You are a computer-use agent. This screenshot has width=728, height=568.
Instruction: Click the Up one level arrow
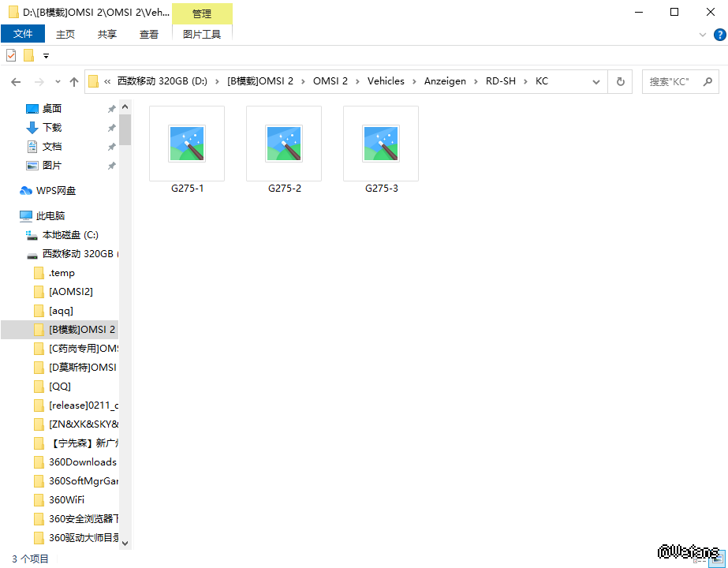74,81
